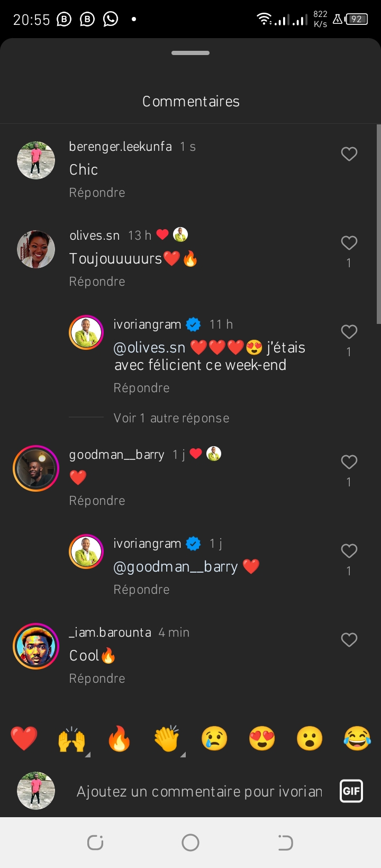Open goodman__barry's story from avatar

[36, 468]
